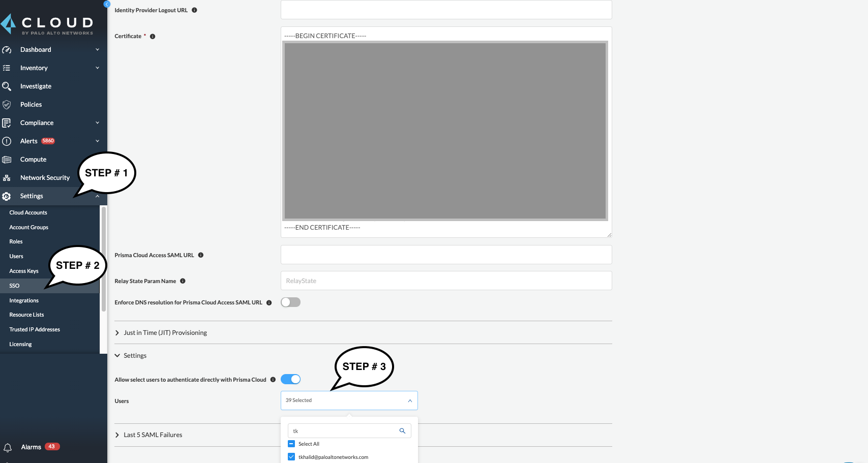Click the Policies shield icon
Viewport: 868px width, 463px height.
point(7,104)
